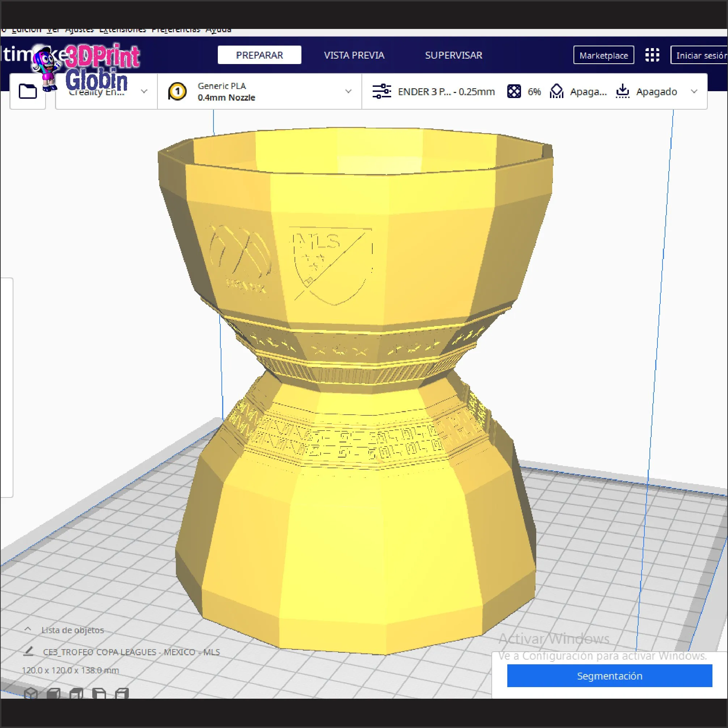Click the infill pattern icon beside 6%
728x728 pixels.
tap(514, 92)
